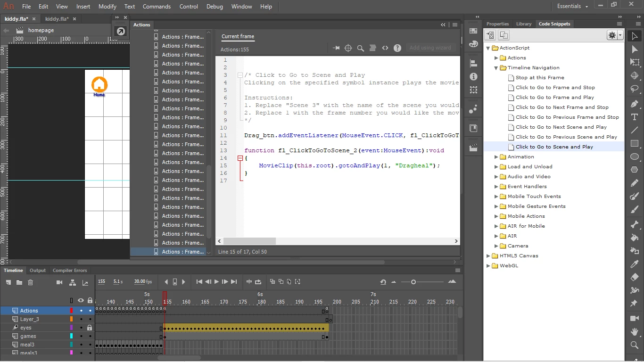644x362 pixels.
Task: Toggle visibility of Layer_3
Action: click(x=81, y=319)
